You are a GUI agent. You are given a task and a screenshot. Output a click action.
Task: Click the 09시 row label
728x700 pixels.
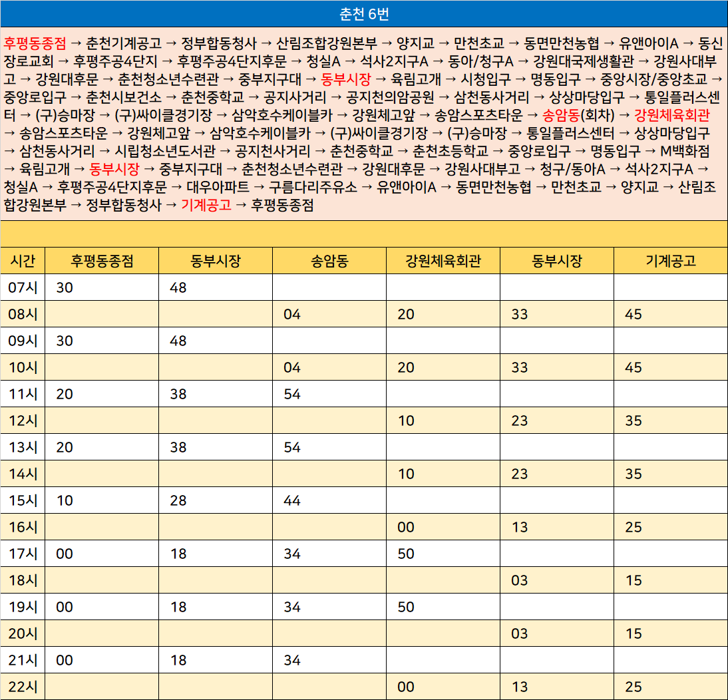[23, 341]
